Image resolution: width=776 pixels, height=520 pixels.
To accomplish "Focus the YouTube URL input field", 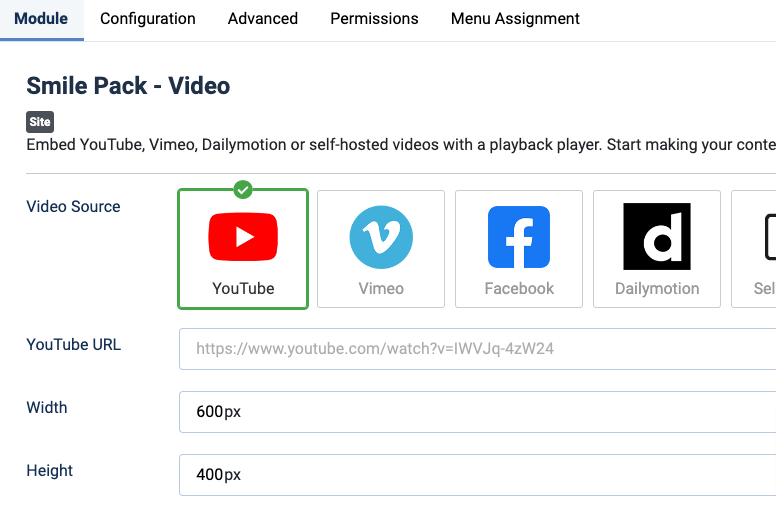I will click(x=478, y=349).
